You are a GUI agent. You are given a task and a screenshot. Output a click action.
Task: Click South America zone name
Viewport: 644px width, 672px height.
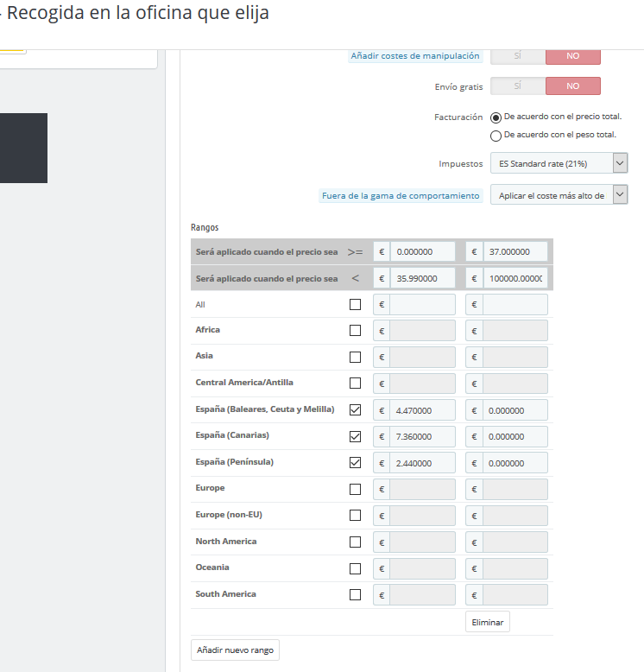(x=225, y=593)
